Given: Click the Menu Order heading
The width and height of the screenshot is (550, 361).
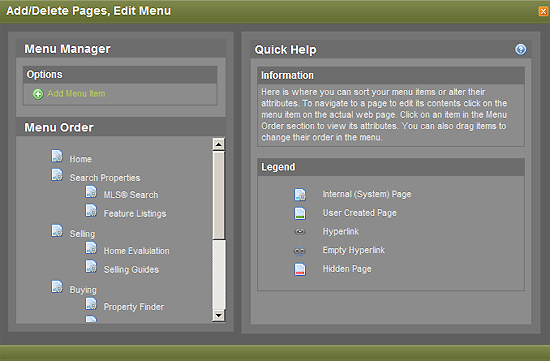Looking at the screenshot, I should (59, 127).
